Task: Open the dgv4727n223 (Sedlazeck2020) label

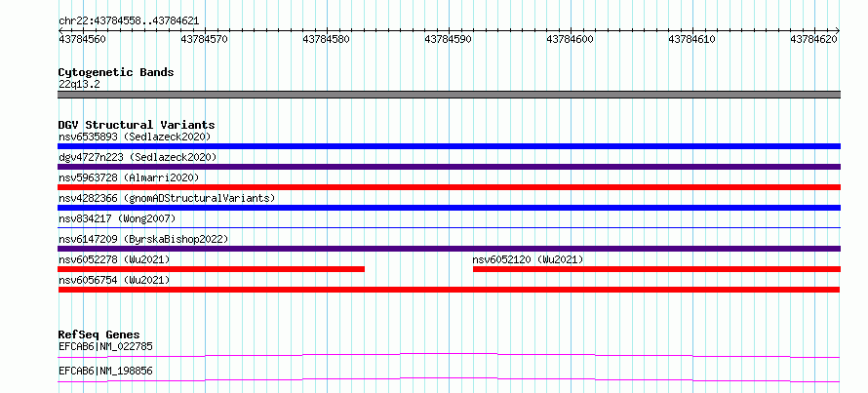Action: (138, 157)
